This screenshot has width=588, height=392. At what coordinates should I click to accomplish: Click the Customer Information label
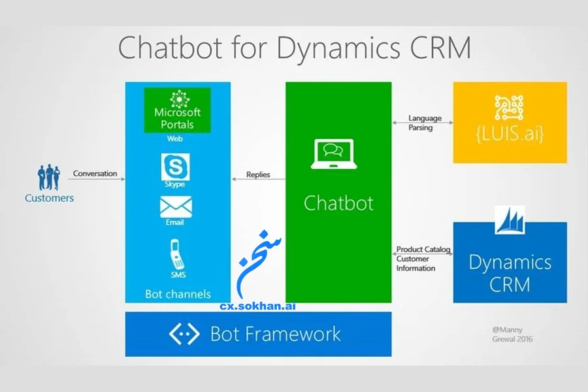pos(416,263)
